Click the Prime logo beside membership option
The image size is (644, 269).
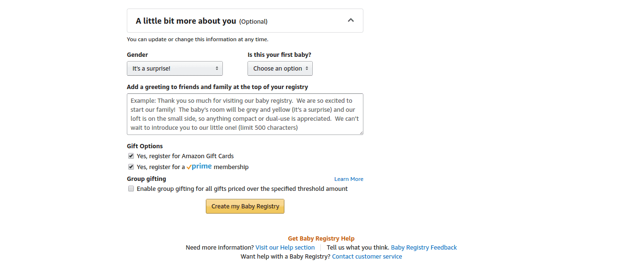[199, 166]
